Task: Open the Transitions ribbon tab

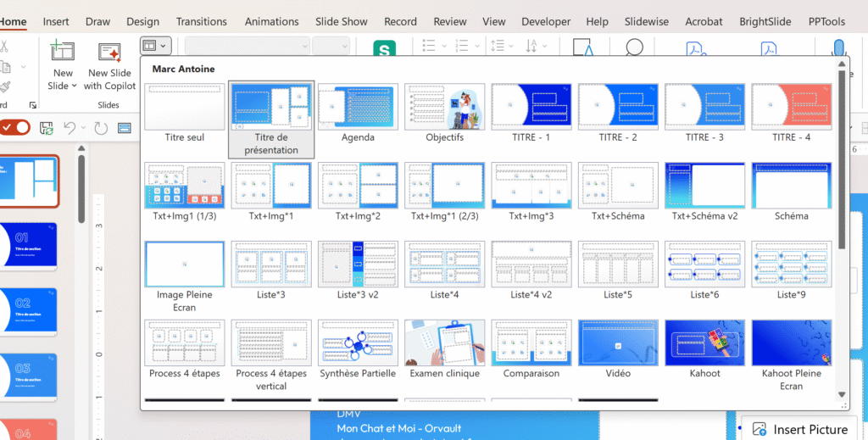Action: (x=202, y=21)
